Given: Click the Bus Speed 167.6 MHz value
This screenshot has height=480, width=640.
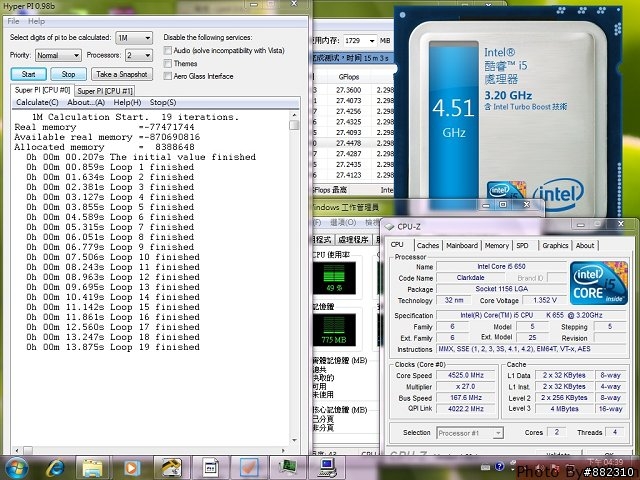Looking at the screenshot, I should [466, 398].
